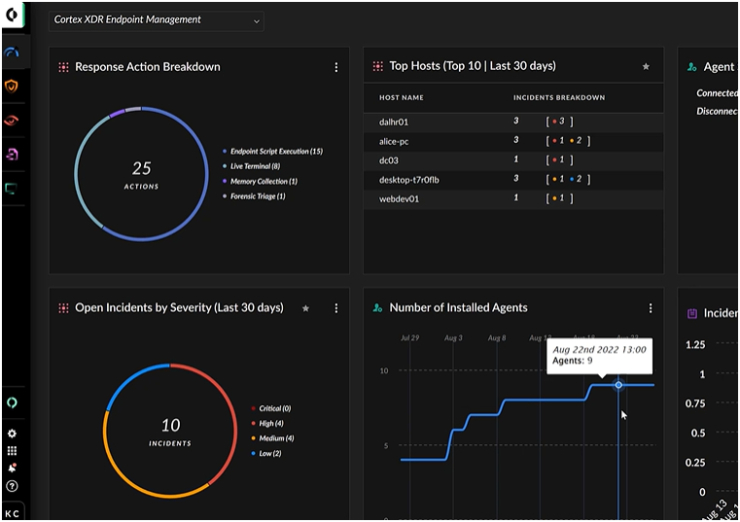
Task: Click the green monitor sidebar icon
Action: point(12,188)
